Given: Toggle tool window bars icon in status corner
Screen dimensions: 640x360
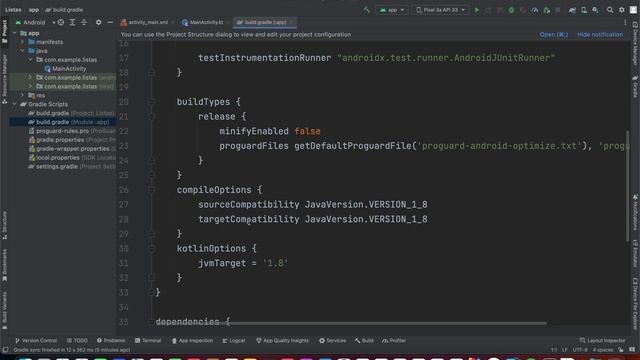Looking at the screenshot, I should click(x=5, y=350).
